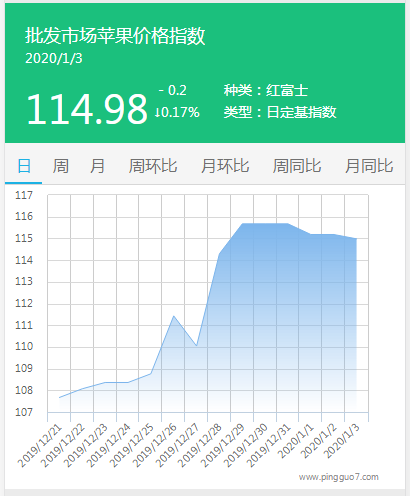Click the chart data point at 2019/12/26 spike
Image resolution: width=410 pixels, height=496 pixels.
click(173, 316)
